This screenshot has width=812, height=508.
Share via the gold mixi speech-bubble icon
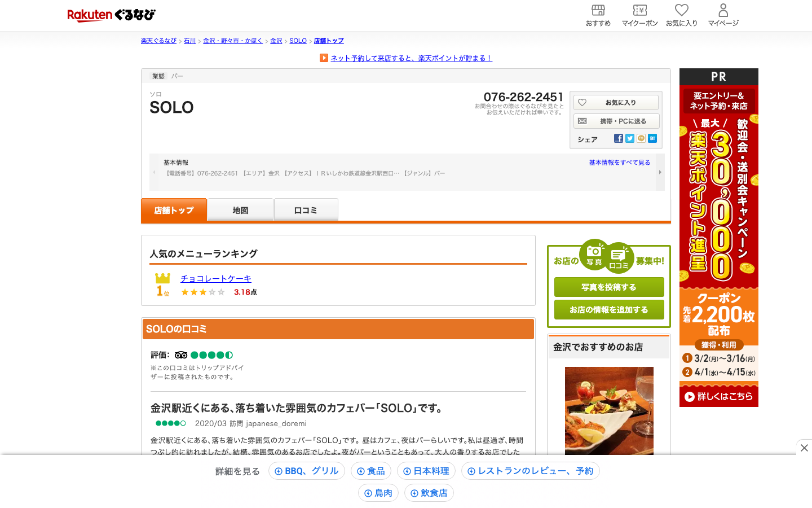641,138
